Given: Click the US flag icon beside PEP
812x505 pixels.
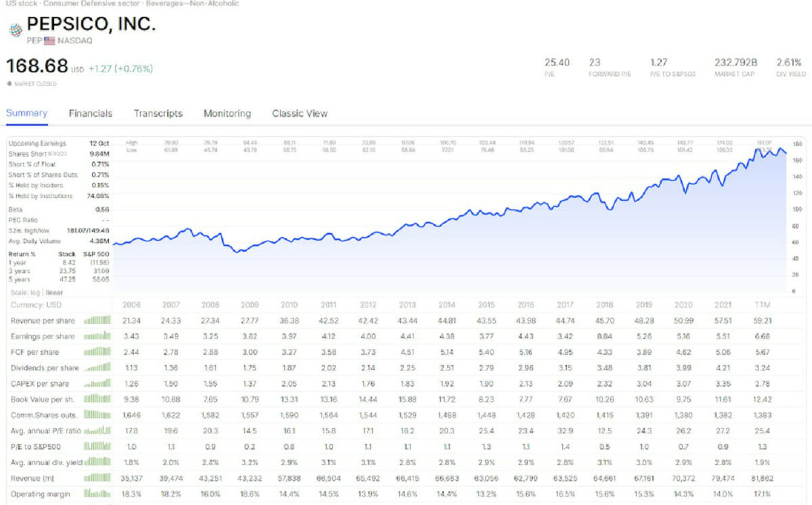Looking at the screenshot, I should pos(50,41).
